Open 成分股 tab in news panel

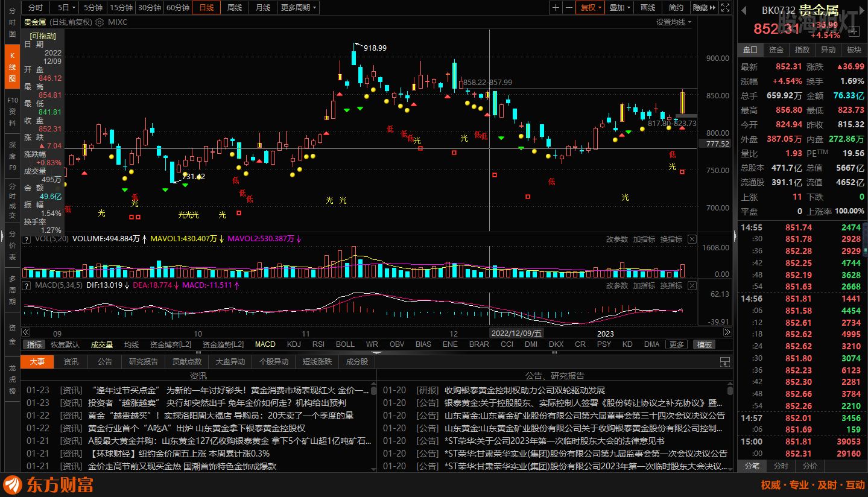pos(357,361)
